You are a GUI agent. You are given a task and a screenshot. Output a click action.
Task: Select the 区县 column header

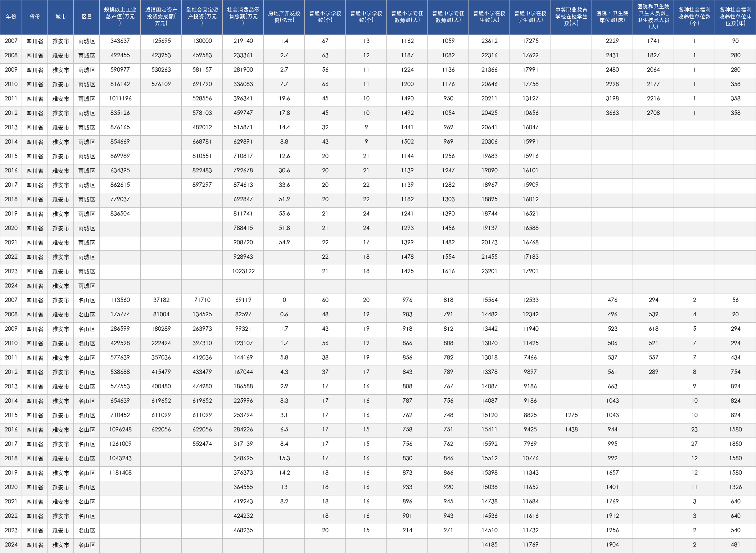click(x=87, y=17)
